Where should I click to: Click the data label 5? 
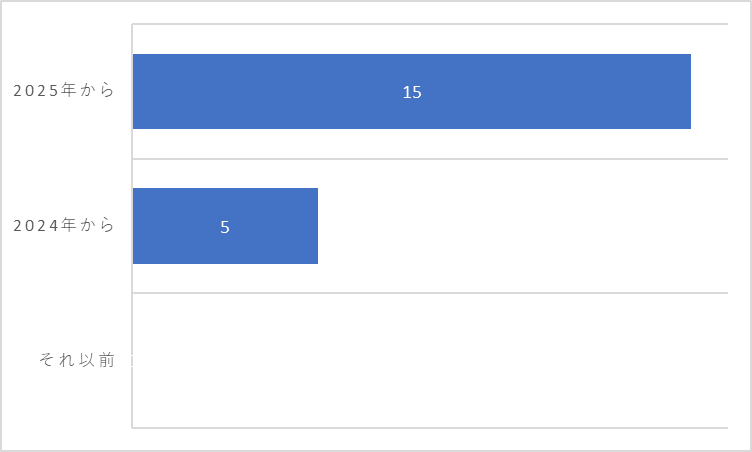pyautogui.click(x=225, y=227)
